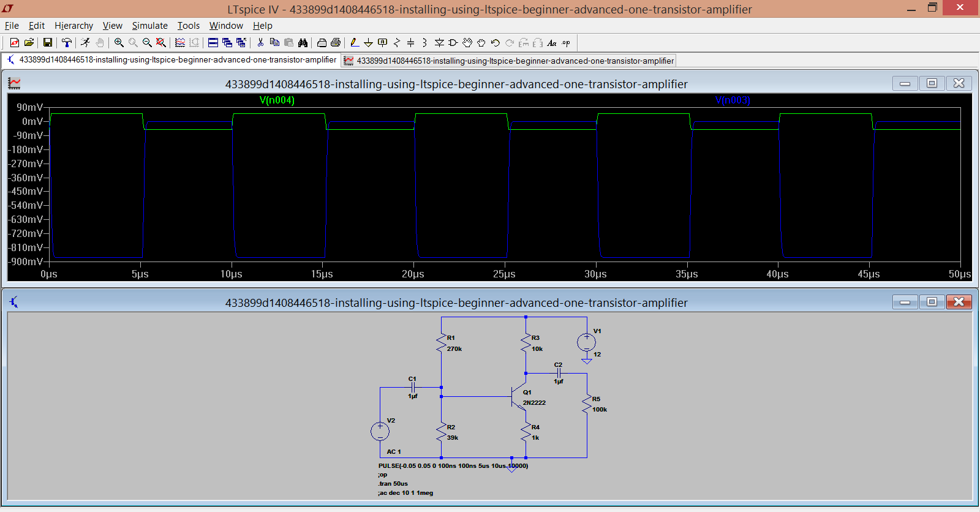Screen dimensions: 980x512
Task: Open Component picker gate icon
Action: [453, 42]
